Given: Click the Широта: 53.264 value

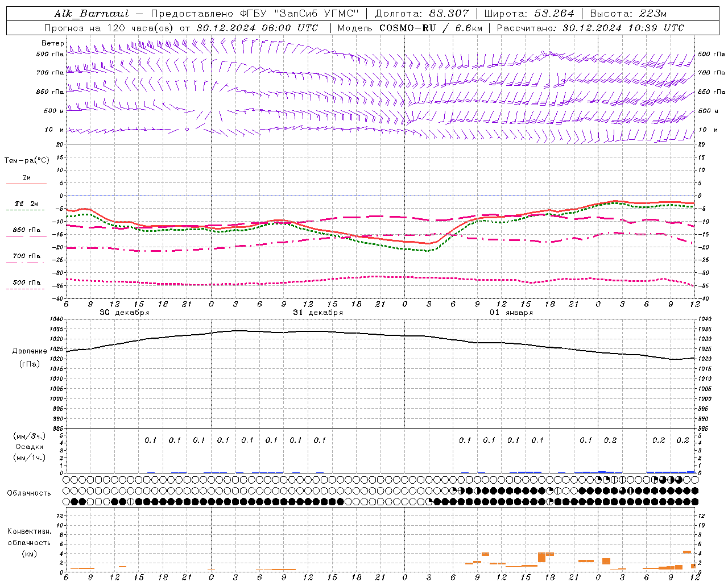Looking at the screenshot, I should coord(529,14).
